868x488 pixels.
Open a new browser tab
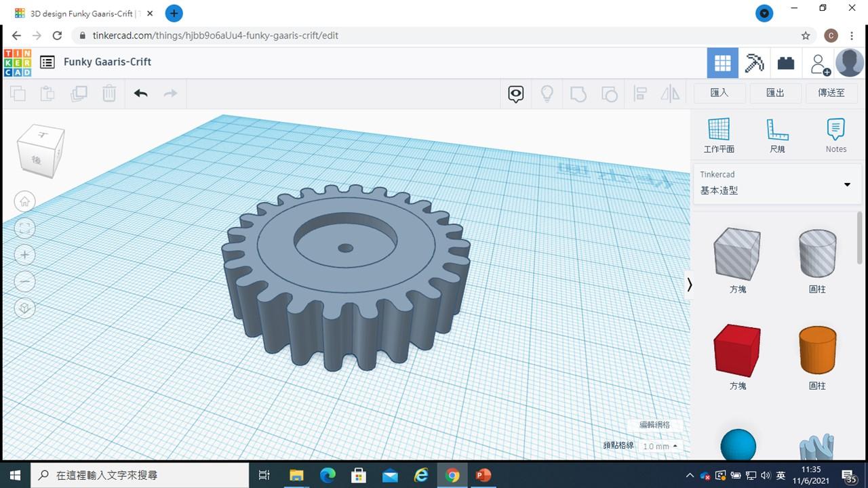coord(174,13)
